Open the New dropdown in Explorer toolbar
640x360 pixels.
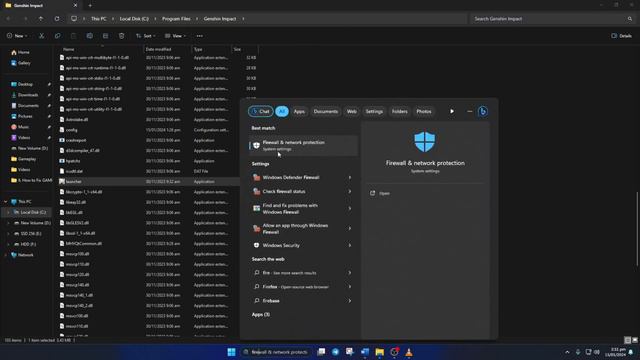tap(17, 36)
